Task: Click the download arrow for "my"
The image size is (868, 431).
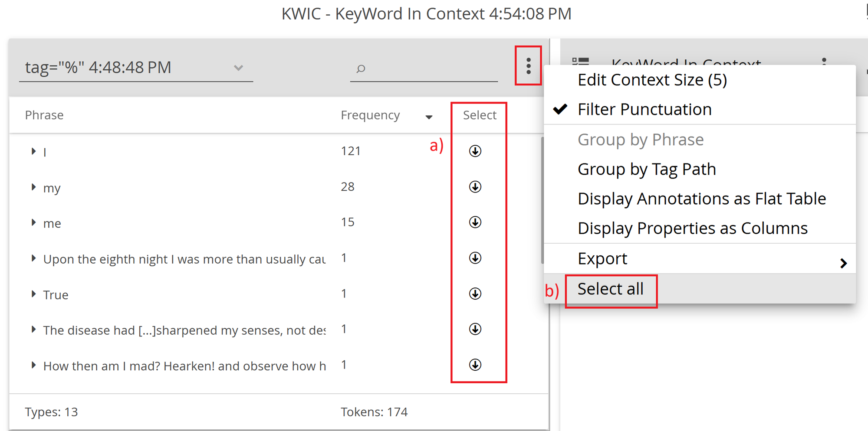Action: (475, 187)
